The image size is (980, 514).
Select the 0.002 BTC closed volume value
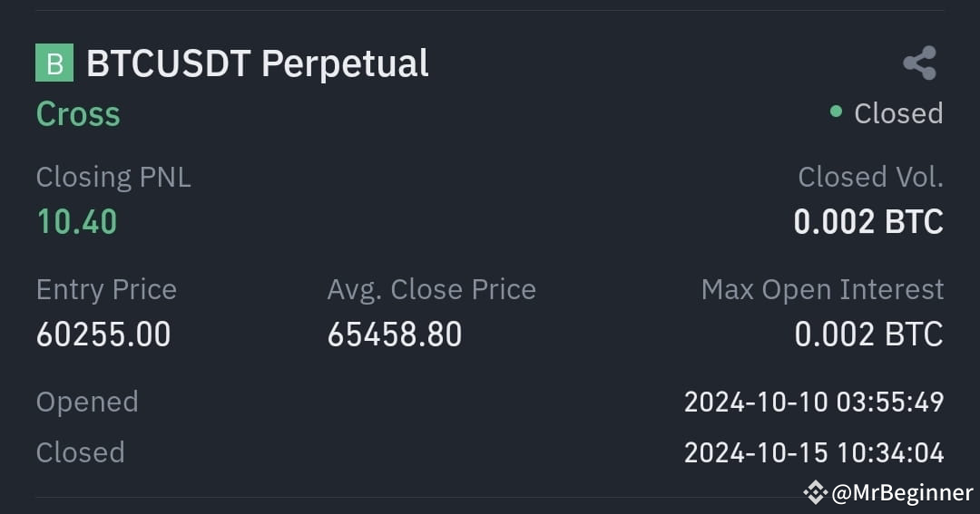coord(868,222)
